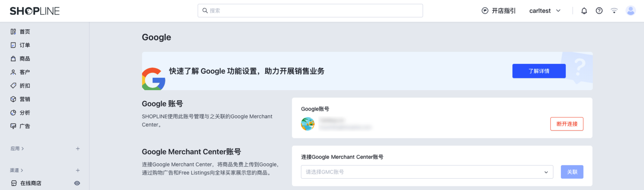Viewport: 644px width, 190px height.
Task: Click the 'Google 账号' section heading
Action: click(162, 104)
